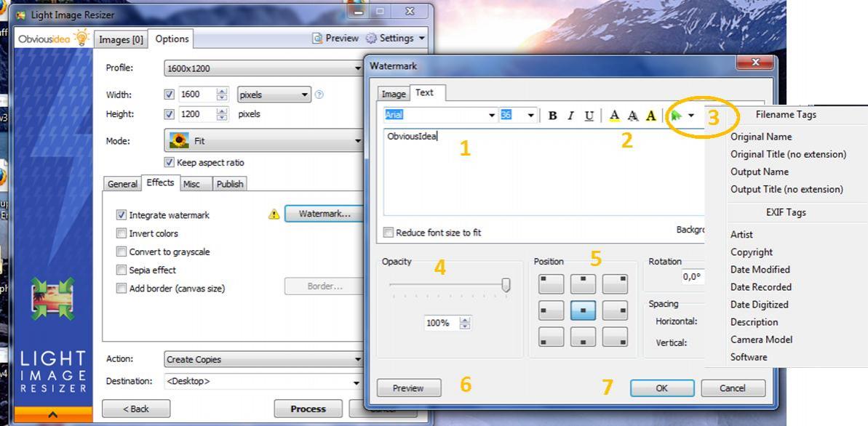Click the green insert tag icon
The image size is (868, 426).
point(677,116)
